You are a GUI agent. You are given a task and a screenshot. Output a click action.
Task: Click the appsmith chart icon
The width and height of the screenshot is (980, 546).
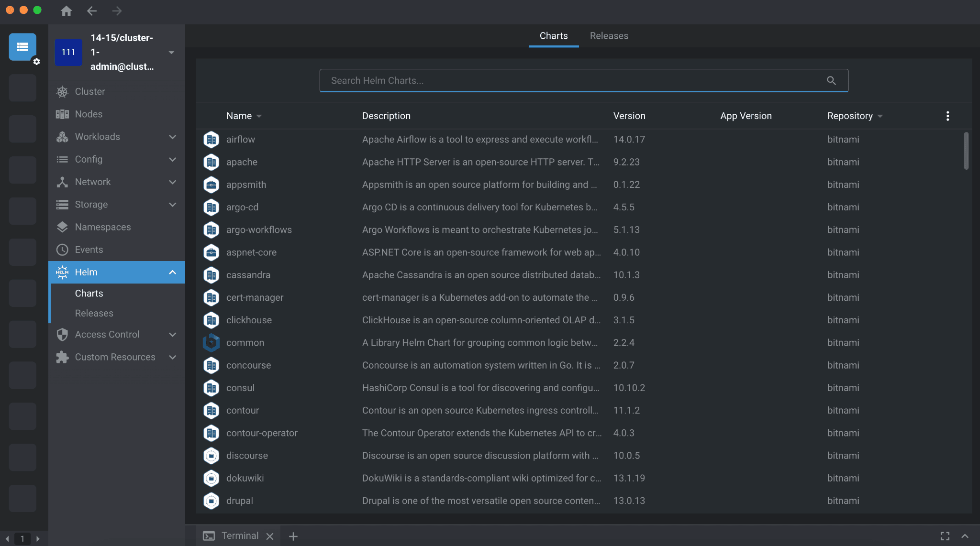(x=211, y=185)
